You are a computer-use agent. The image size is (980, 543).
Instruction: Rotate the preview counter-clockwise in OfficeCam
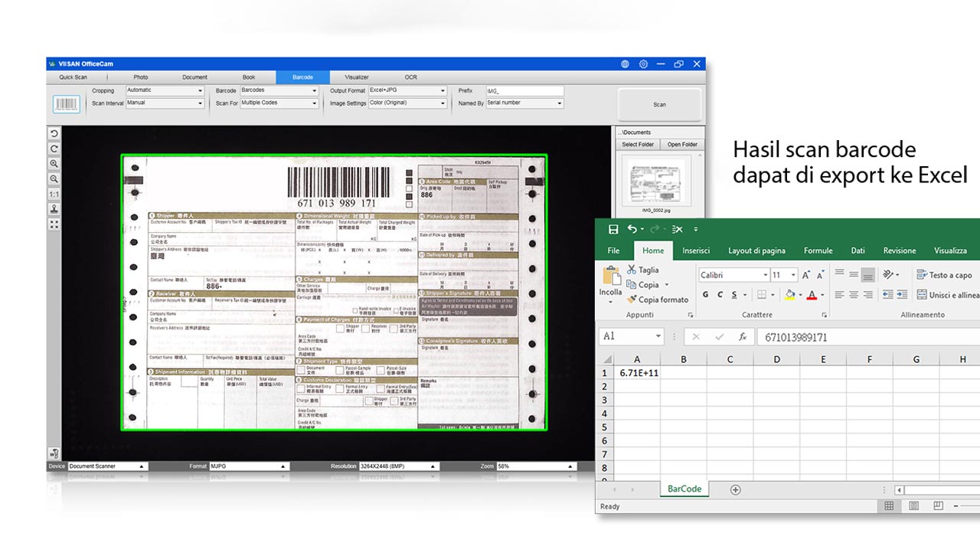tap(54, 133)
